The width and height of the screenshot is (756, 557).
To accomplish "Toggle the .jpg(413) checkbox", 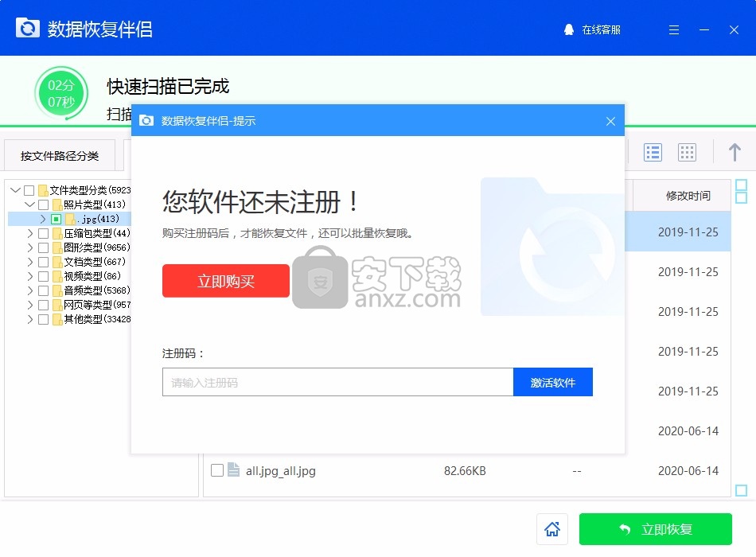I will (56, 219).
